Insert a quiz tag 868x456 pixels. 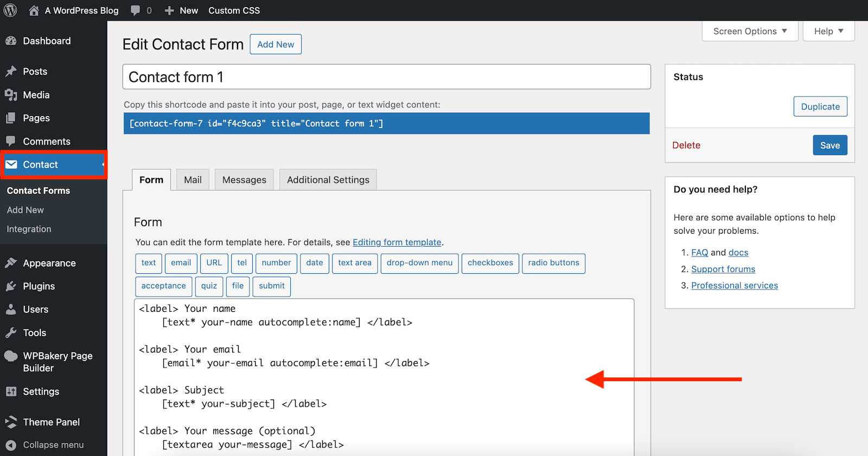click(x=209, y=286)
